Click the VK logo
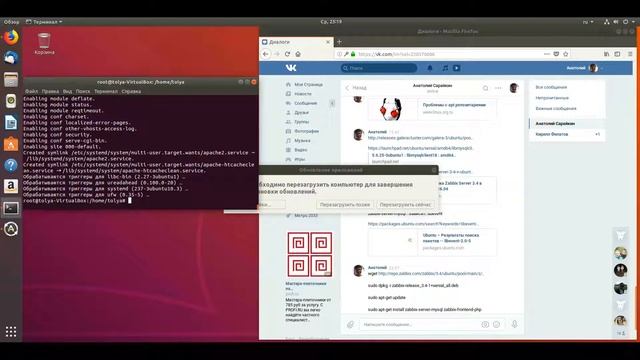 point(291,68)
